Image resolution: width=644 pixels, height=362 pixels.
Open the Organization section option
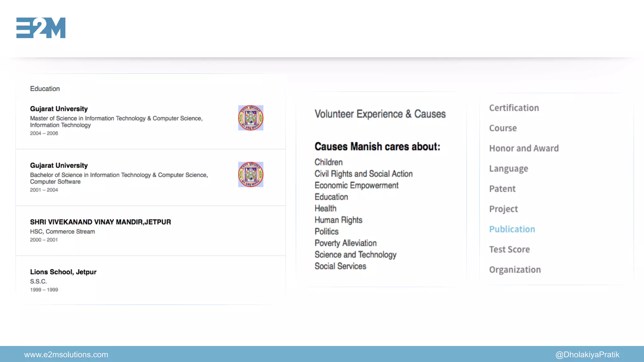(515, 270)
